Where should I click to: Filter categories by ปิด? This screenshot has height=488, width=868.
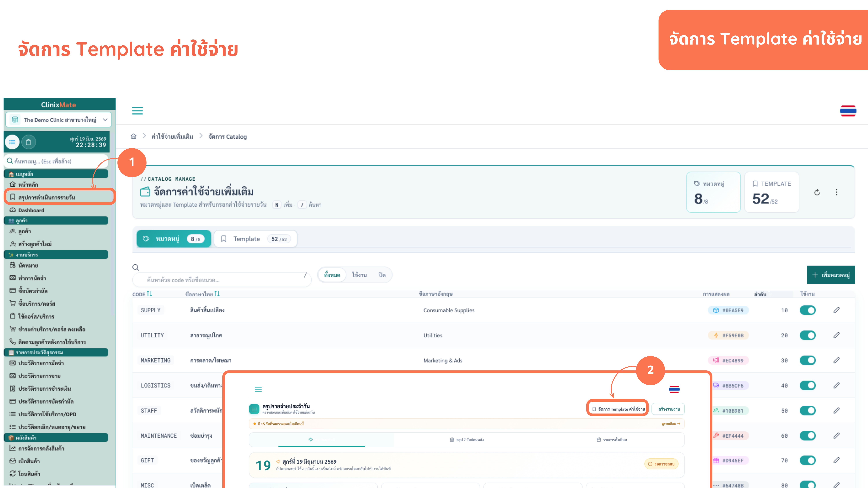click(382, 275)
